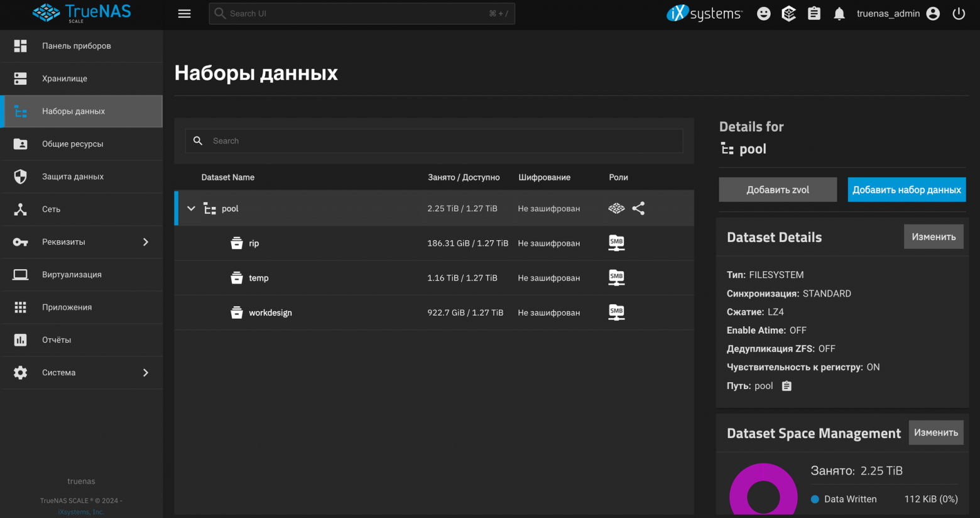Focus the dataset Search field
This screenshot has width=980, height=518.
(434, 141)
